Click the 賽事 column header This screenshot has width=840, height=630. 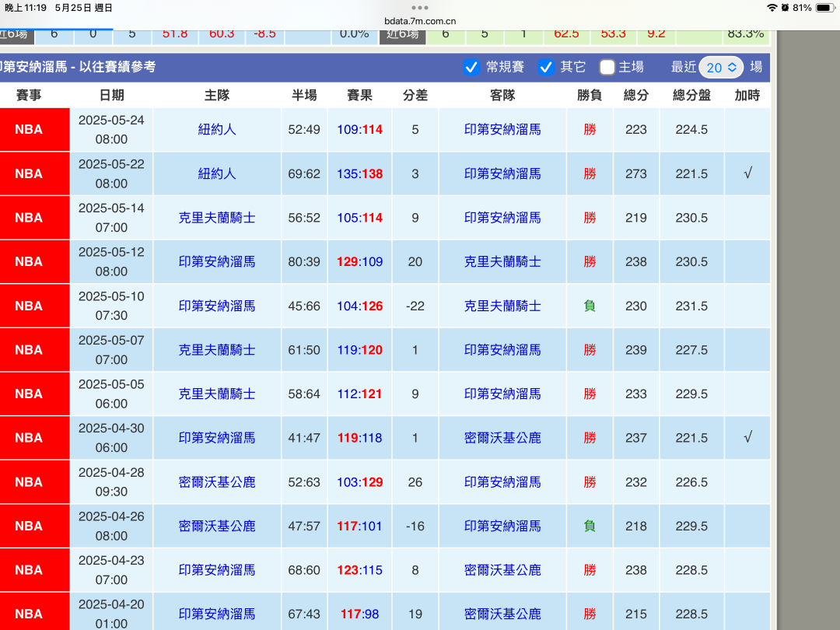click(x=29, y=96)
